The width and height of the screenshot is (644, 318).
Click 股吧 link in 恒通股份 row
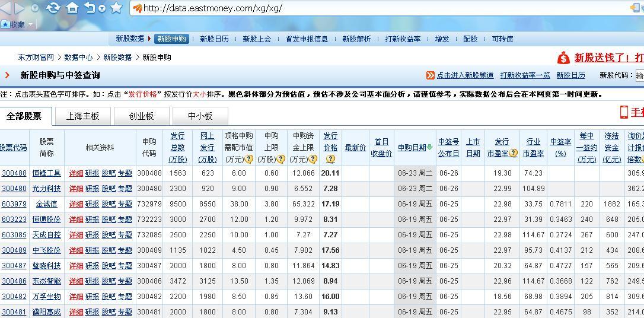[x=109, y=220]
